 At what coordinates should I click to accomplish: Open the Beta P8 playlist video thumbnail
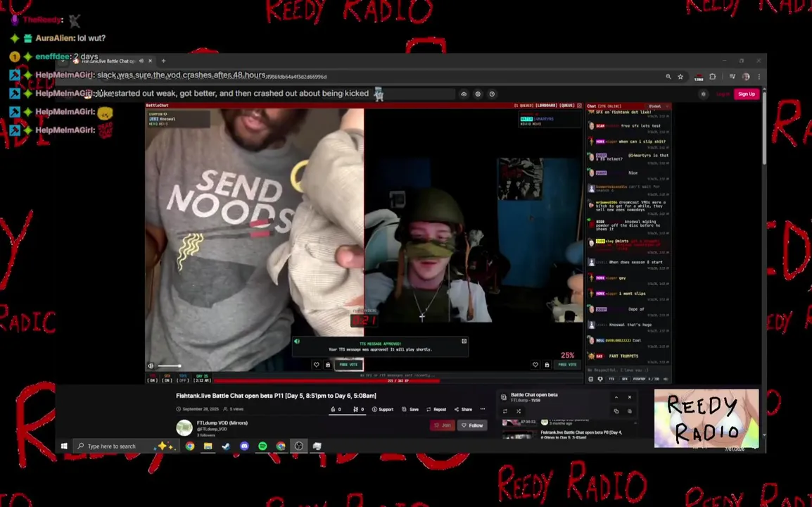coord(519,434)
